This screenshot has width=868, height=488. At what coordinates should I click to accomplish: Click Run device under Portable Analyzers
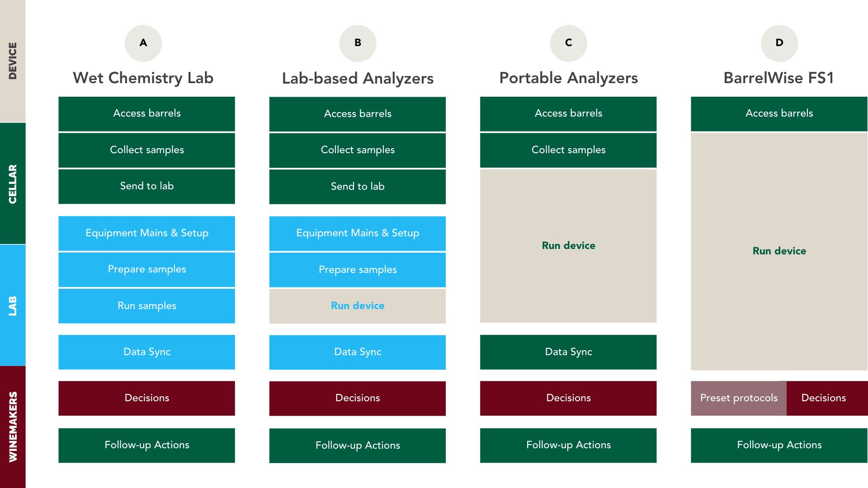coord(568,246)
